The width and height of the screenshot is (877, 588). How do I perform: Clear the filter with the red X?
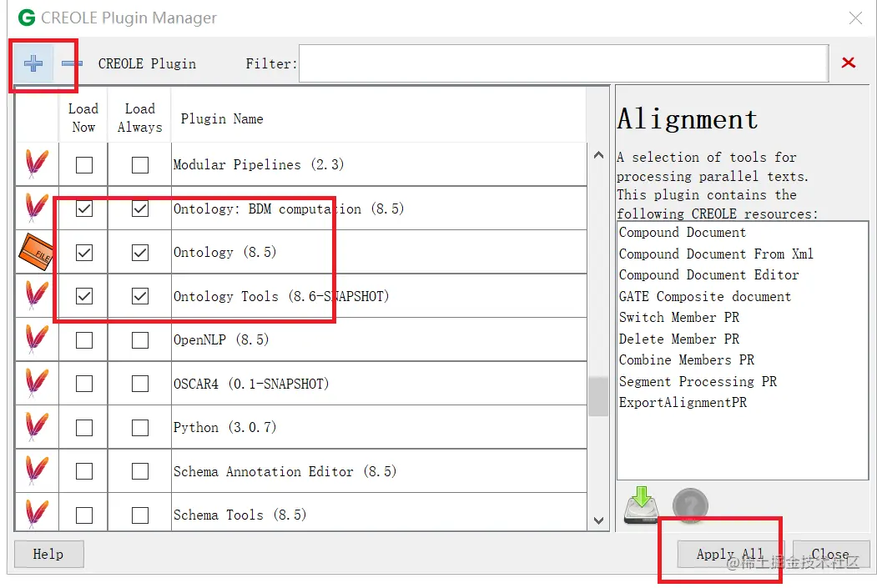[x=849, y=63]
